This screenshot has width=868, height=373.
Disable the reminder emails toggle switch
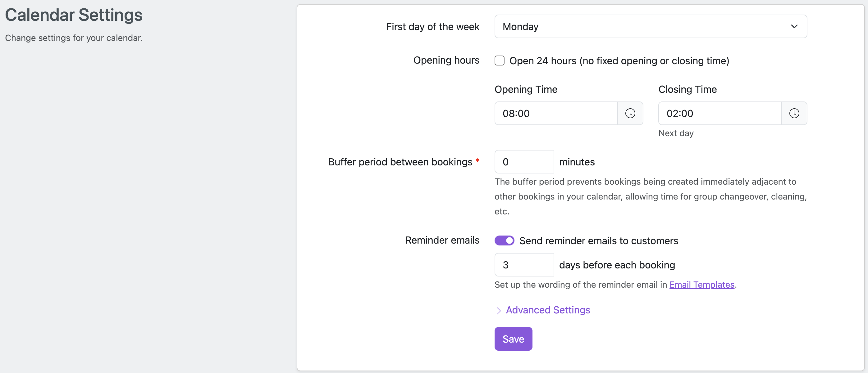click(504, 240)
